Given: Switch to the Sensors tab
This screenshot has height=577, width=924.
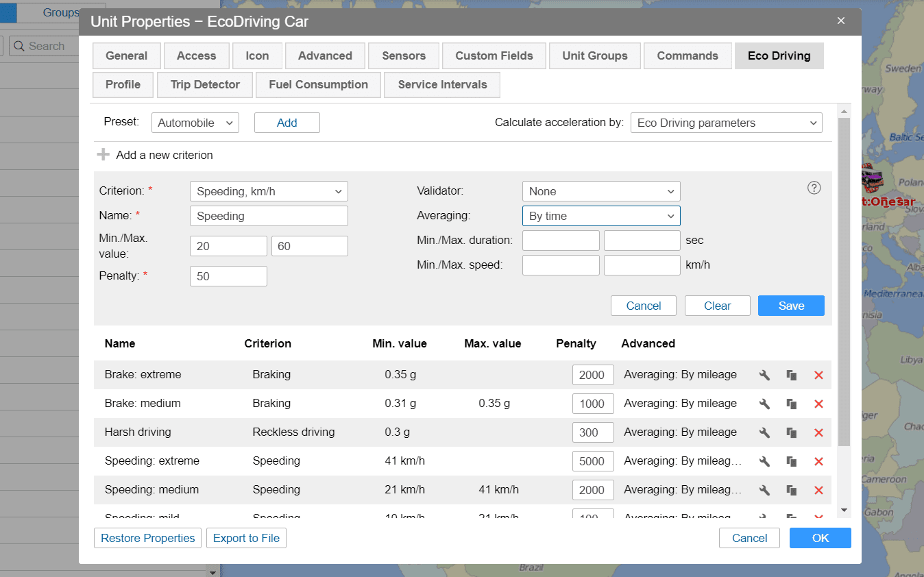Looking at the screenshot, I should 404,56.
